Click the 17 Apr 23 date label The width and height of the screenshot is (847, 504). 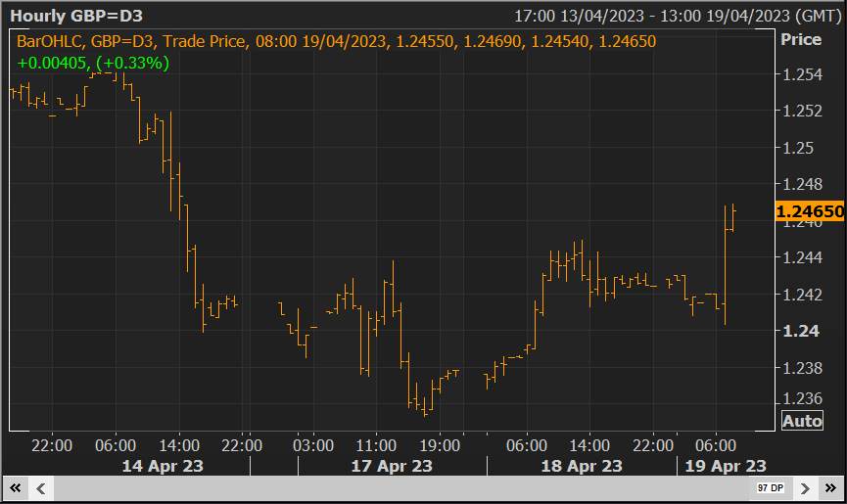tap(392, 466)
